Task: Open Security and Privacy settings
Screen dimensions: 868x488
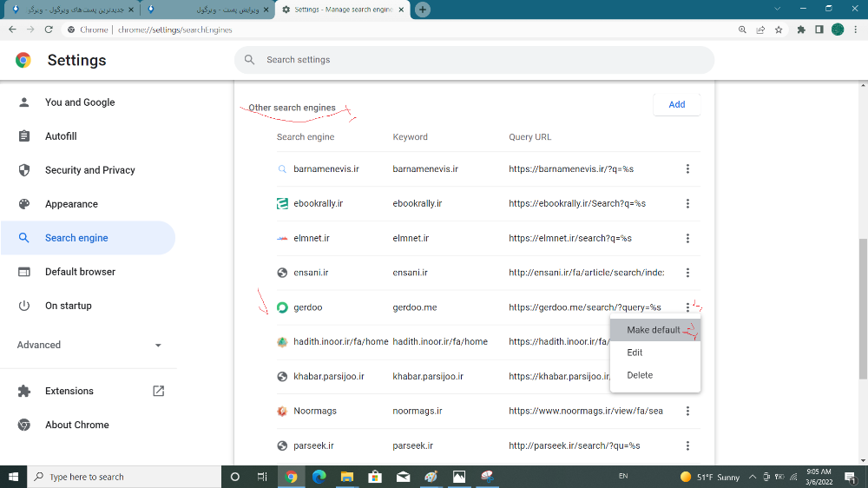Action: point(89,170)
